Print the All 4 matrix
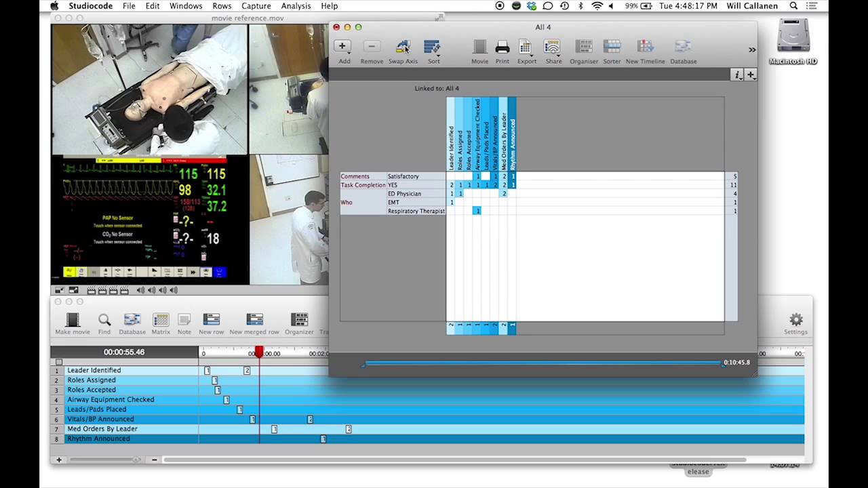The height and width of the screenshot is (488, 868). (x=502, y=52)
